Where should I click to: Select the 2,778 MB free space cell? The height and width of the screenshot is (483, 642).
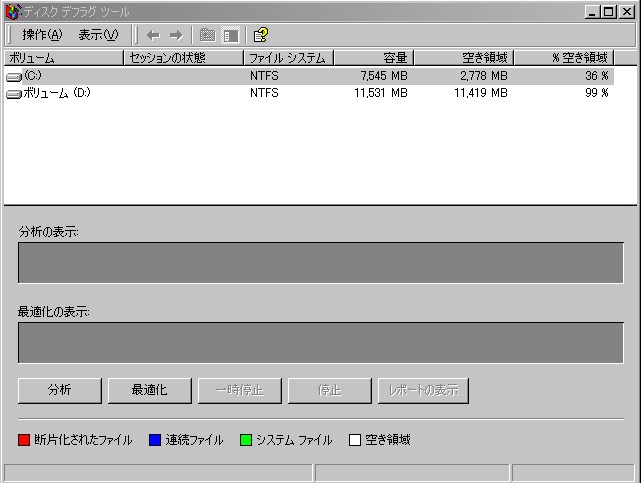click(484, 76)
